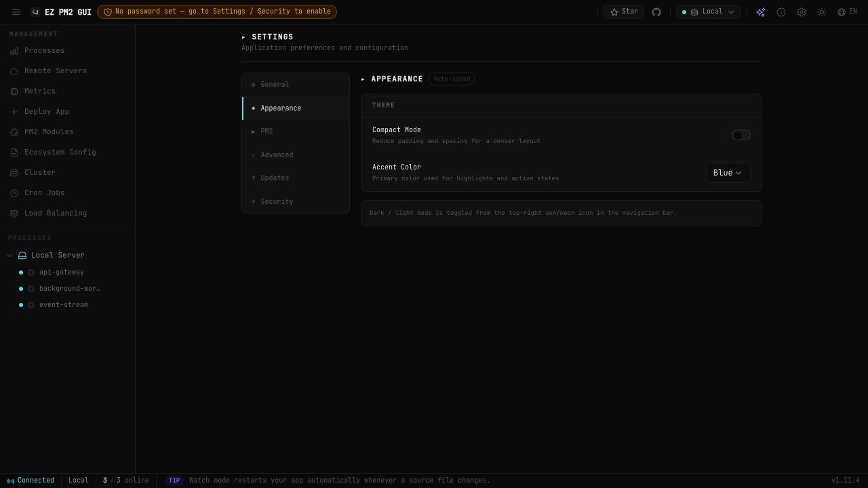This screenshot has height=488, width=868.
Task: Click the Deploy App plus icon
Action: pyautogui.click(x=14, y=112)
